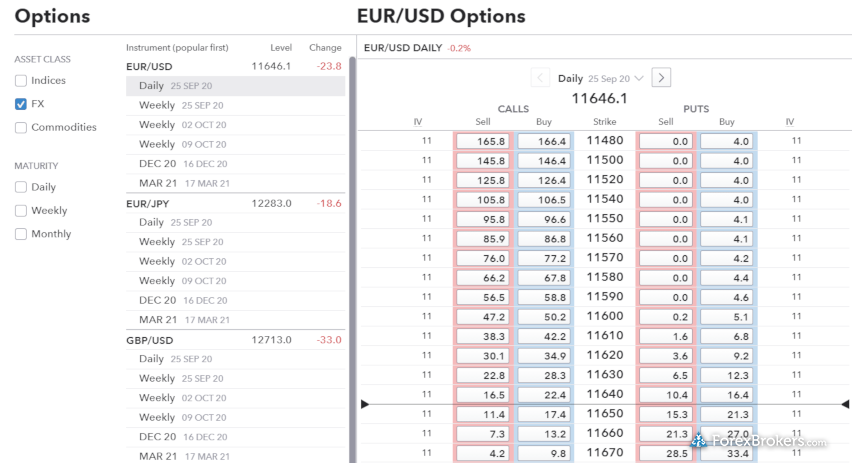Buy the 11630 put at 12.3
852x463 pixels.
point(726,376)
